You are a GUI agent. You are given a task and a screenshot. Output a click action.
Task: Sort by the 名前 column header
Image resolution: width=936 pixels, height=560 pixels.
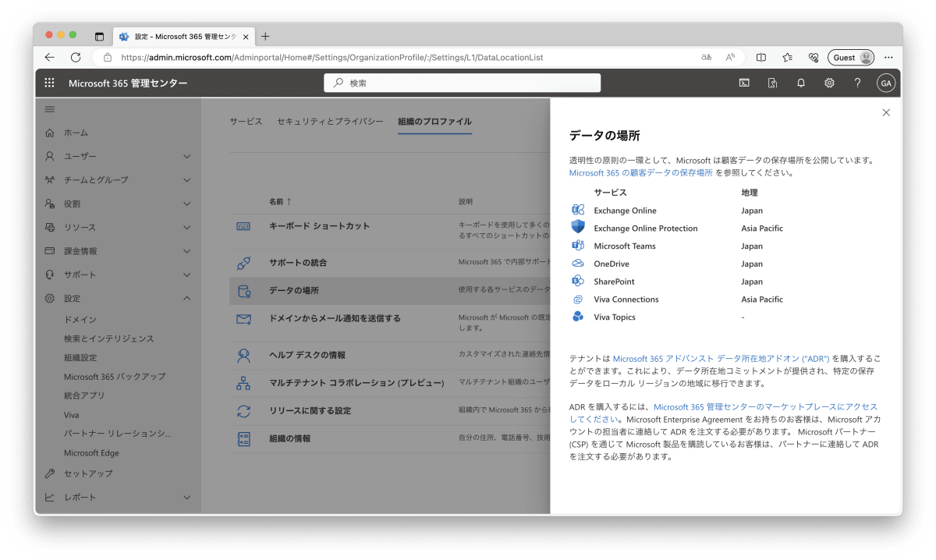coord(280,201)
